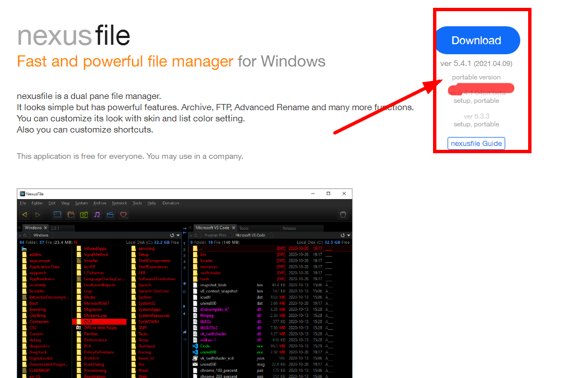Click the blue video clapperboard icon
588x378 pixels.
110,215
